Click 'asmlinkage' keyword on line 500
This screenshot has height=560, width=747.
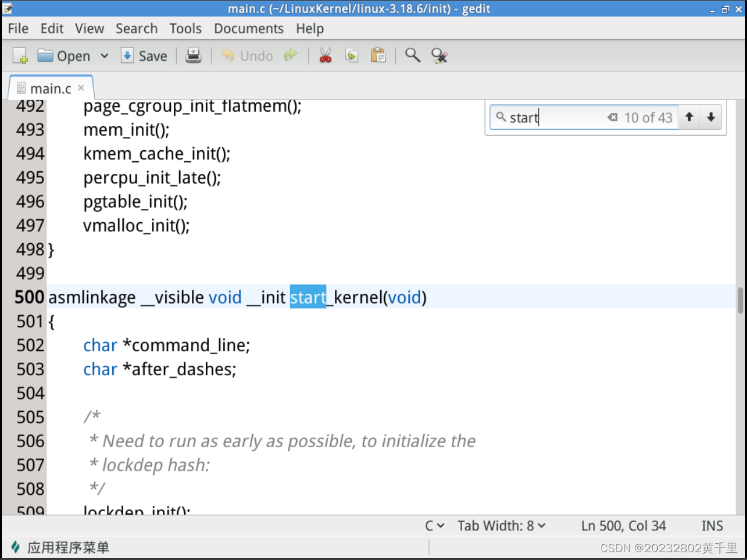tap(92, 297)
